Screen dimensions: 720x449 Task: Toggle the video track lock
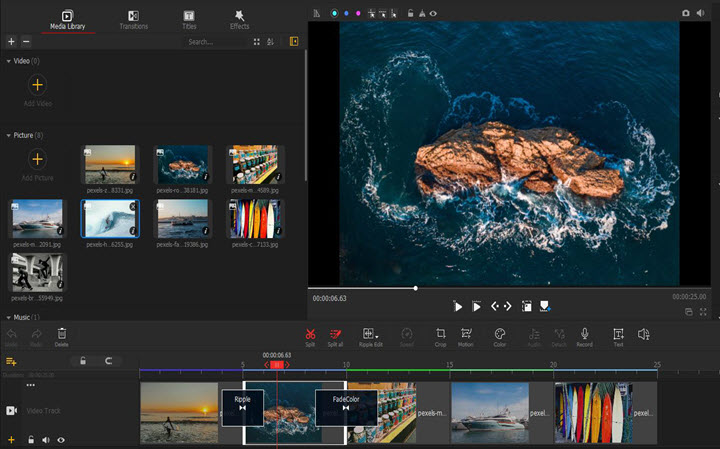pyautogui.click(x=31, y=439)
